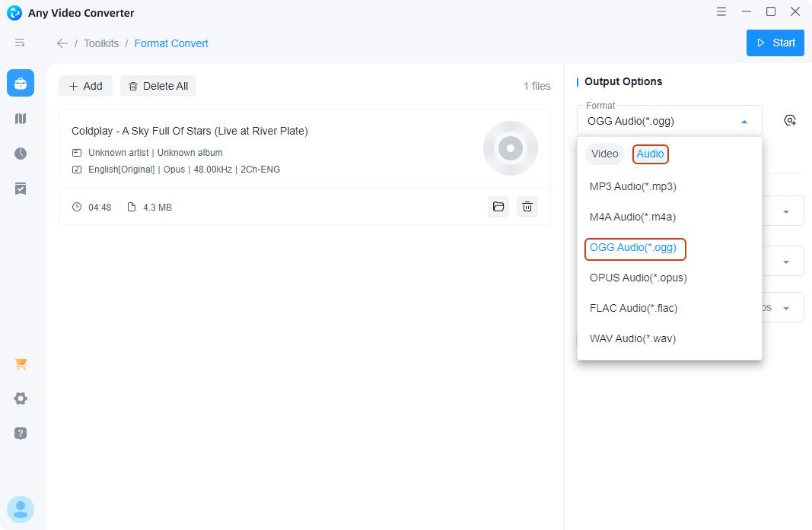Open the History clock icon in sidebar
Viewport: 812px width, 530px height.
(x=21, y=154)
